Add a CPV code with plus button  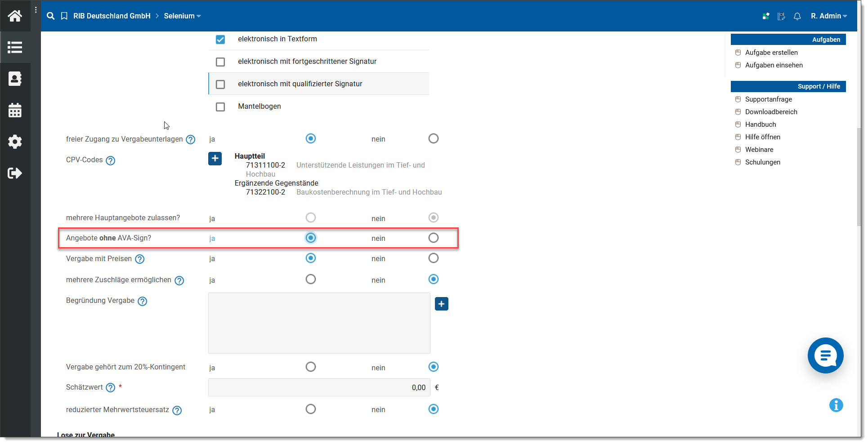pyautogui.click(x=215, y=159)
